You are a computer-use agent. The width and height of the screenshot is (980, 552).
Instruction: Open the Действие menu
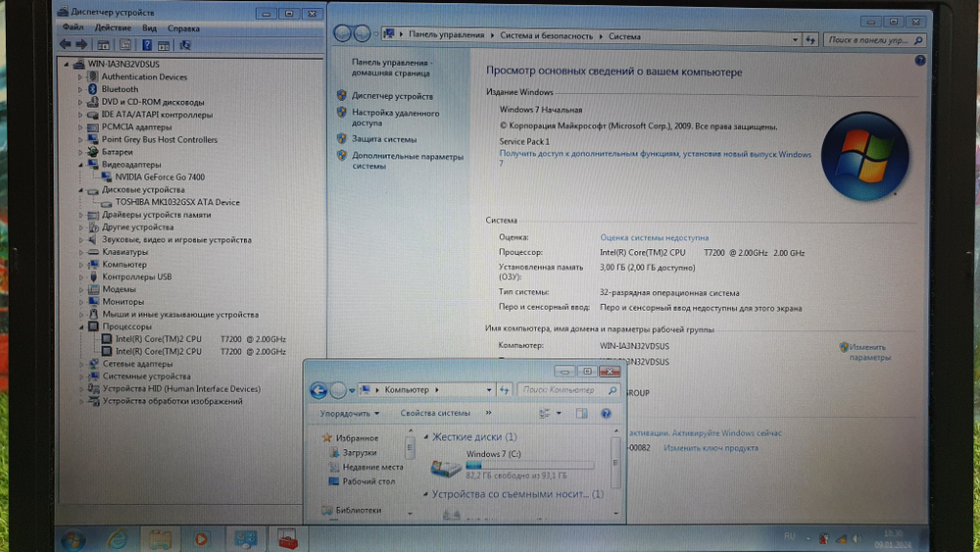pyautogui.click(x=113, y=28)
